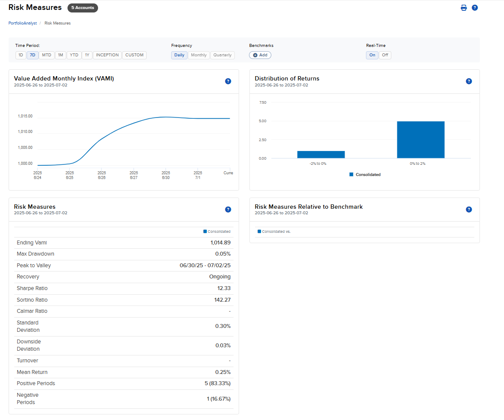Viewport: 504px width, 420px height.
Task: Open the CUSTOM time period selector
Action: (134, 55)
